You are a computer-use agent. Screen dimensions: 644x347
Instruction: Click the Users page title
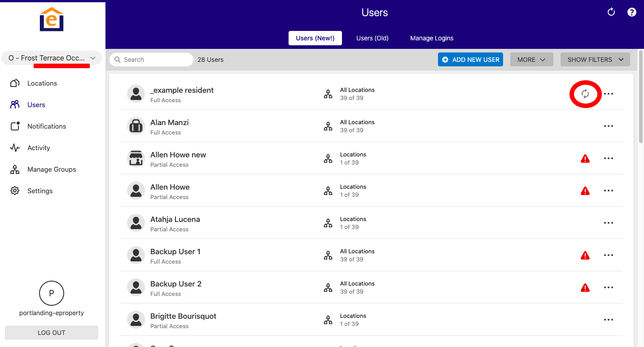pyautogui.click(x=375, y=13)
